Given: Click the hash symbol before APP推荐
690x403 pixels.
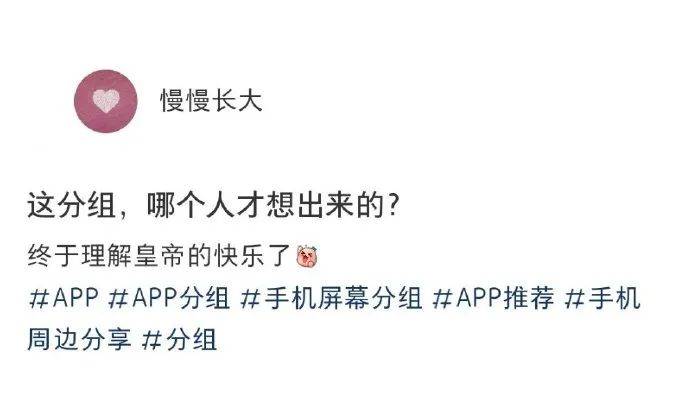Looking at the screenshot, I should tap(442, 298).
